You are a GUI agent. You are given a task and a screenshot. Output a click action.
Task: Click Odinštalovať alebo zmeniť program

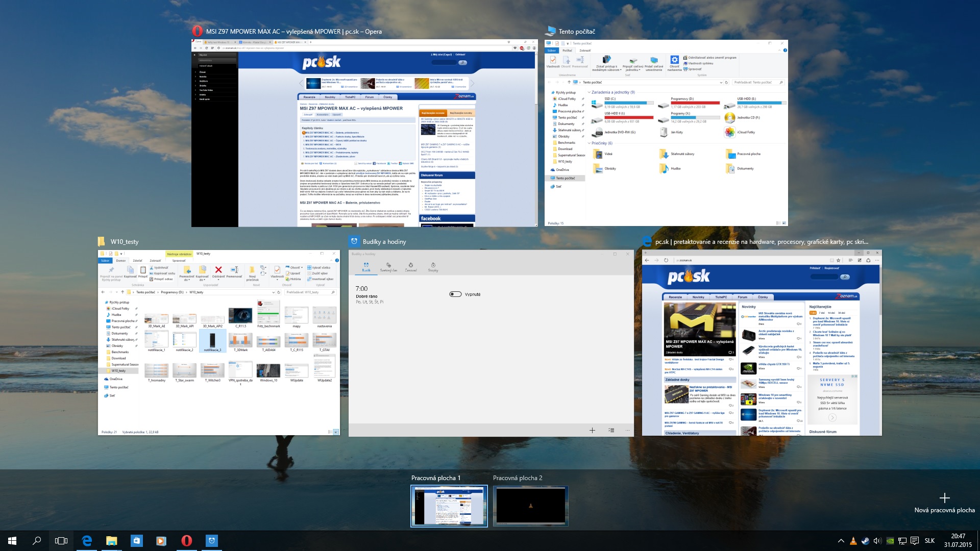pos(709,58)
